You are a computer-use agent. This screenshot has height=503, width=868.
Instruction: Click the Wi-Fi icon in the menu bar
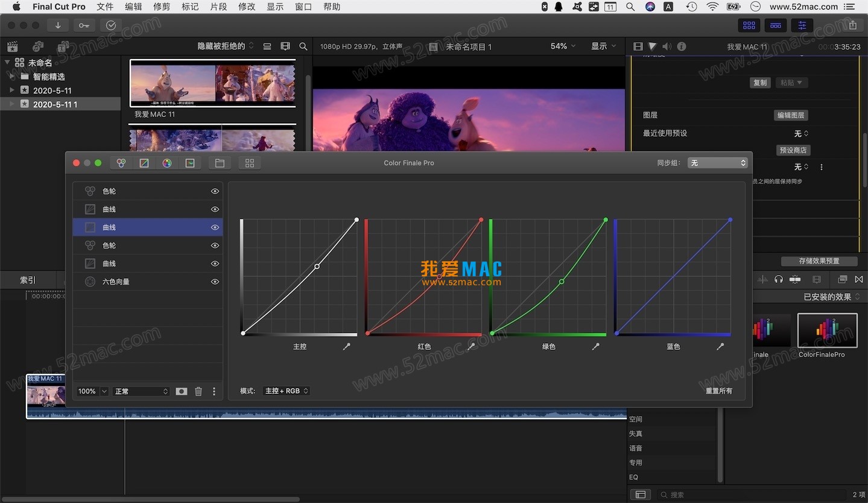point(712,7)
